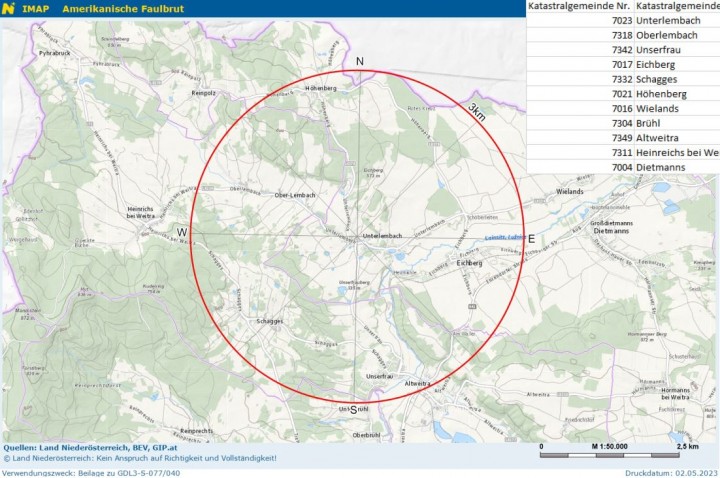Click the Wielands label on map
720x478 pixels.
[570, 191]
